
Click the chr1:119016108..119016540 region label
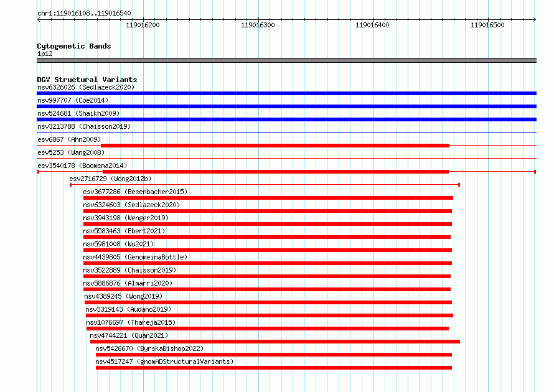click(84, 13)
